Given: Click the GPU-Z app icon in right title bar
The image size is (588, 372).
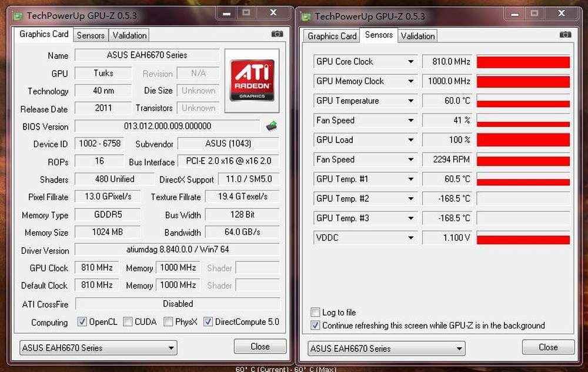Looking at the screenshot, I should point(306,17).
